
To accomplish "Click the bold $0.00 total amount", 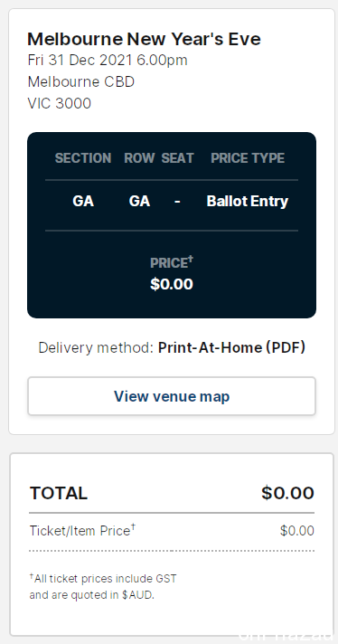I will coord(287,493).
